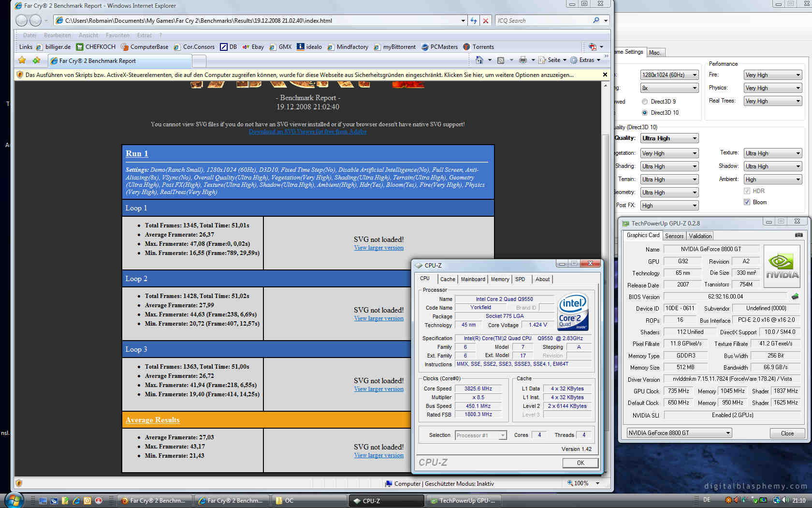Open the address bar history dropdown arrow
The width and height of the screenshot is (812, 508).
coord(463,20)
